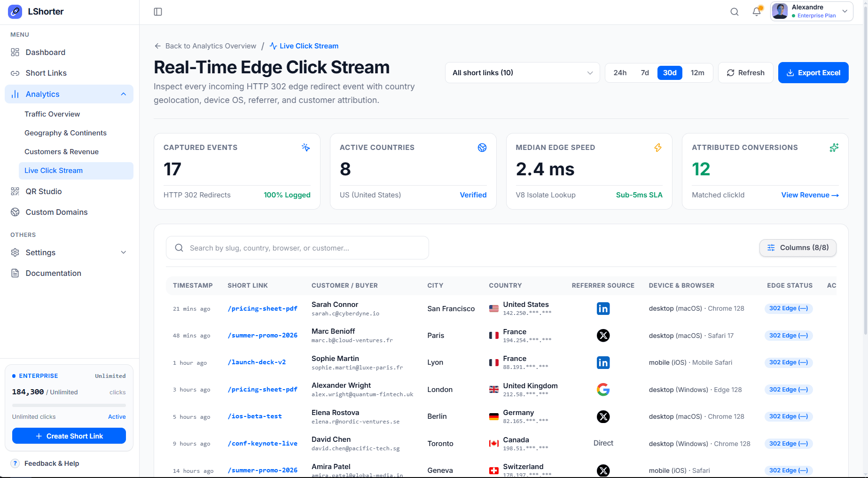Screen dimensions: 868x478
Task: Click the Feedback & Help question icon
Action: point(15,463)
